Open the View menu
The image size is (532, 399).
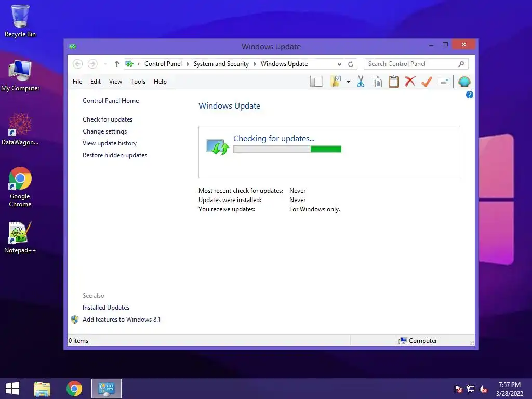pyautogui.click(x=115, y=82)
